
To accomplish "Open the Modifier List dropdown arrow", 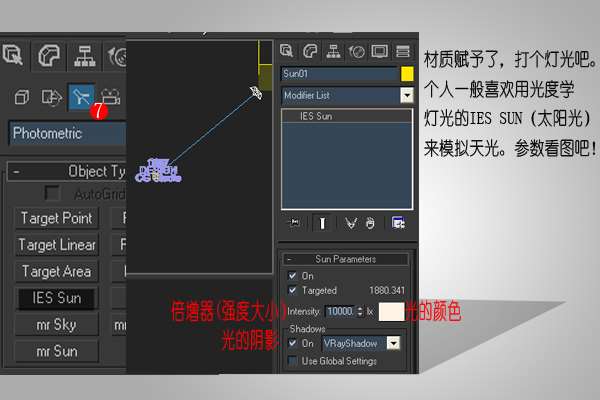I will (407, 95).
